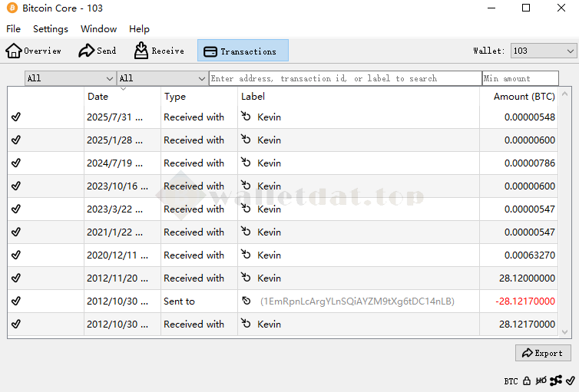This screenshot has height=392, width=579.
Task: Click the transaction list scroll-down arrow
Action: 565,331
